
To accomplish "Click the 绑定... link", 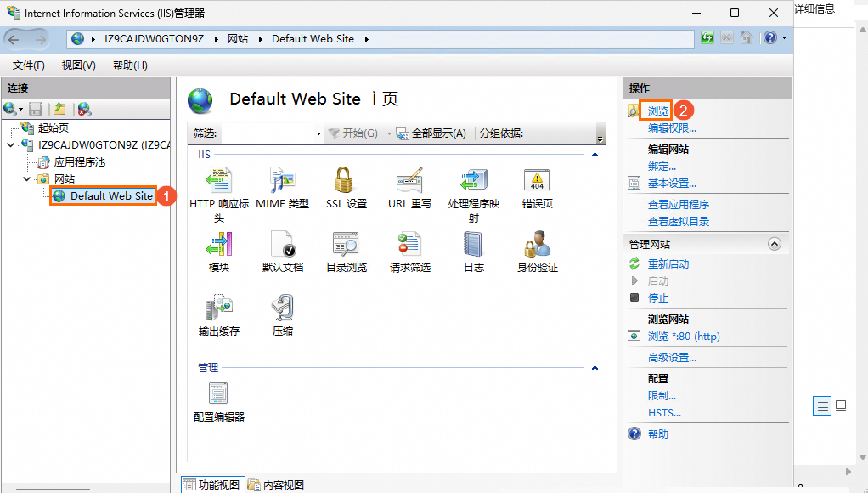I will (x=662, y=167).
